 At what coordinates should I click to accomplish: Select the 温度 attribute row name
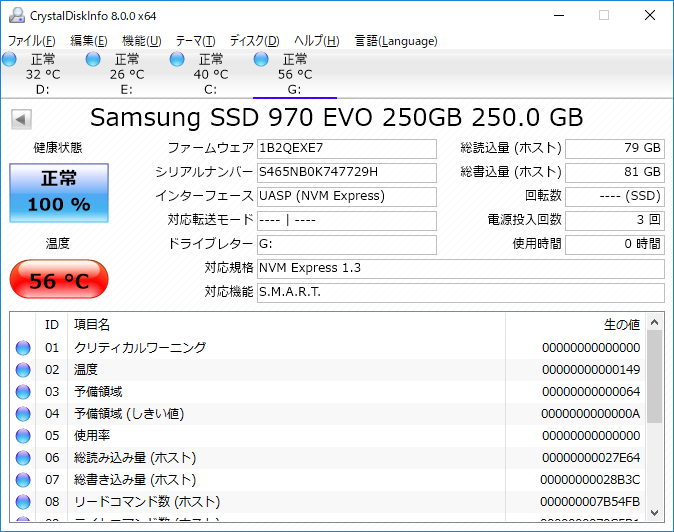(x=86, y=370)
